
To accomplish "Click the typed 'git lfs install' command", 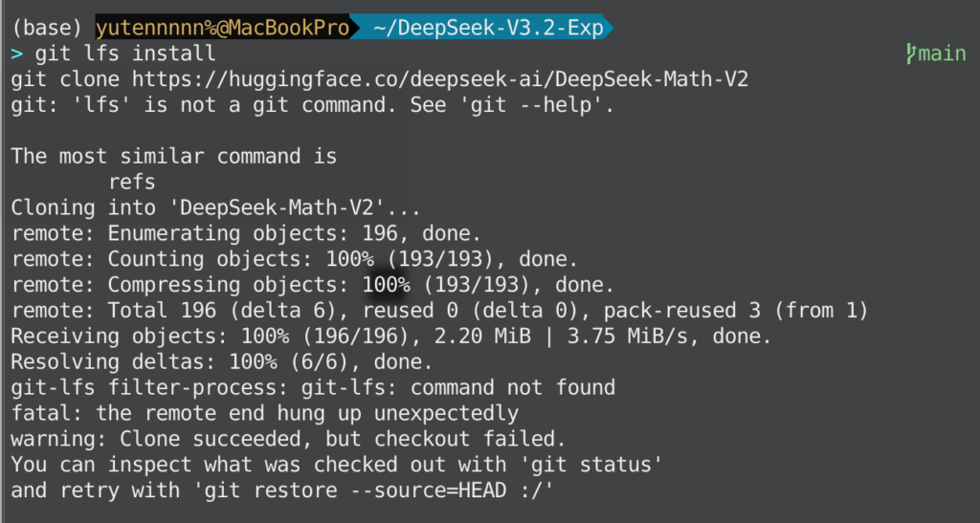I will [x=125, y=54].
